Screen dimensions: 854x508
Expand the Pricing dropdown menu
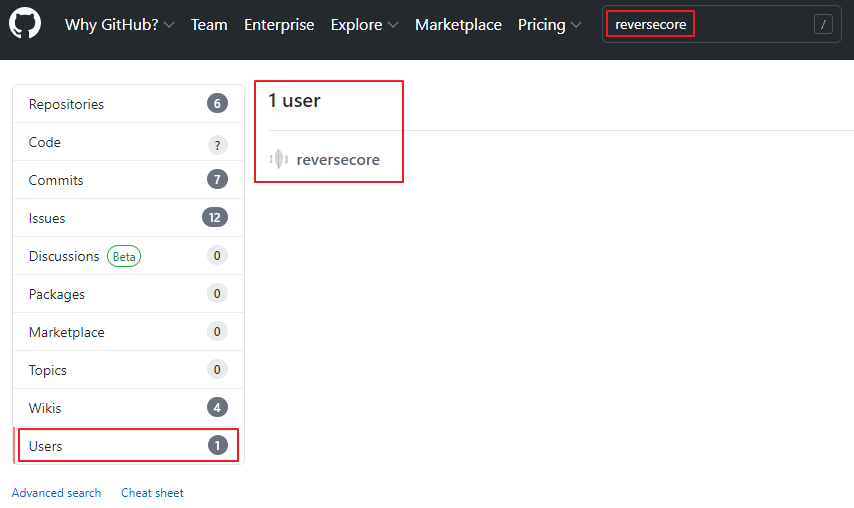(550, 25)
